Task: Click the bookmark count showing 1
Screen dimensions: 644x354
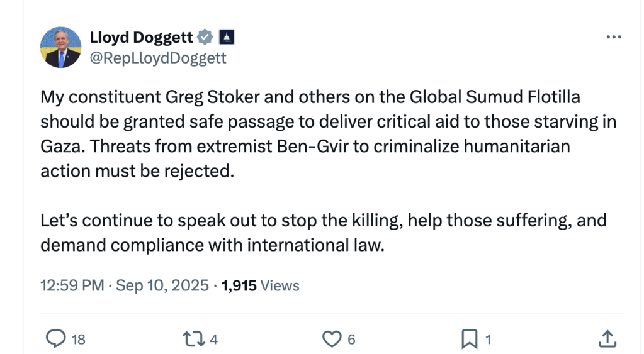Action: (488, 340)
